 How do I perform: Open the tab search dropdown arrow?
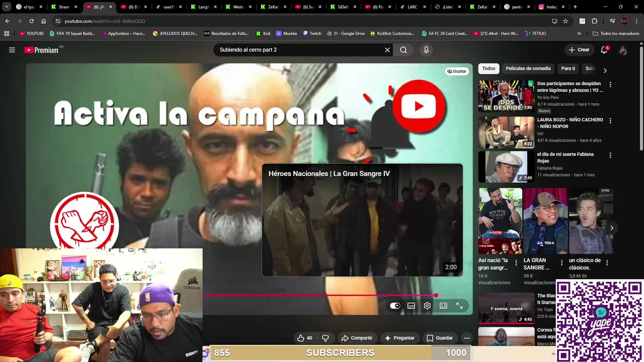tap(7, 7)
